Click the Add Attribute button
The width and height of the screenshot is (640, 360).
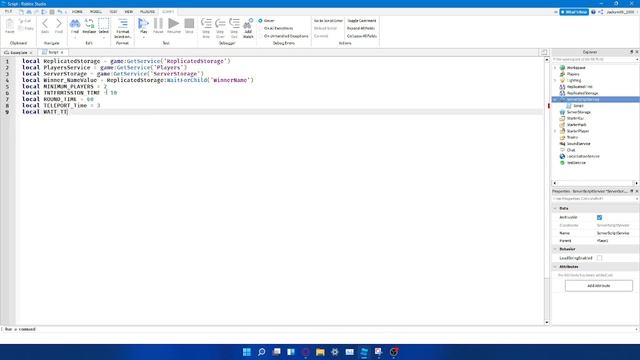point(599,286)
